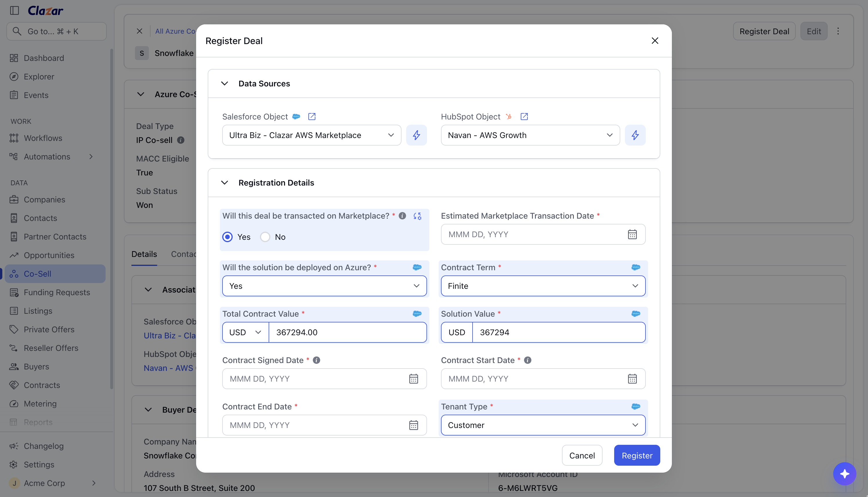Open deployed on Azure dropdown
Image resolution: width=868 pixels, height=497 pixels.
pyautogui.click(x=324, y=286)
